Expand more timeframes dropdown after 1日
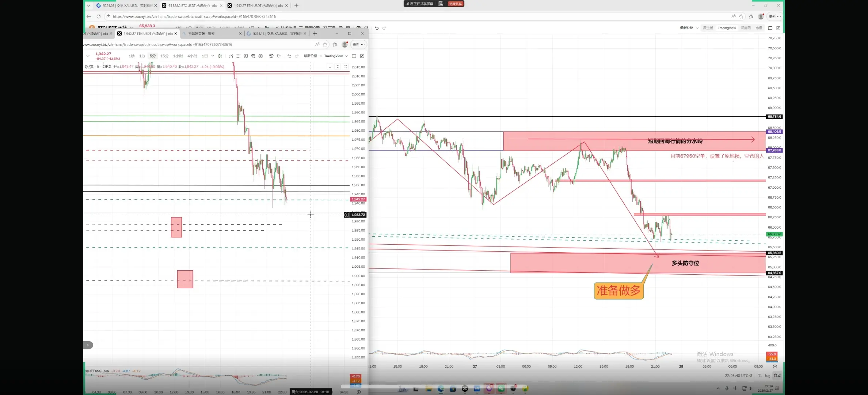Viewport: 868px width, 395px height. tap(213, 56)
